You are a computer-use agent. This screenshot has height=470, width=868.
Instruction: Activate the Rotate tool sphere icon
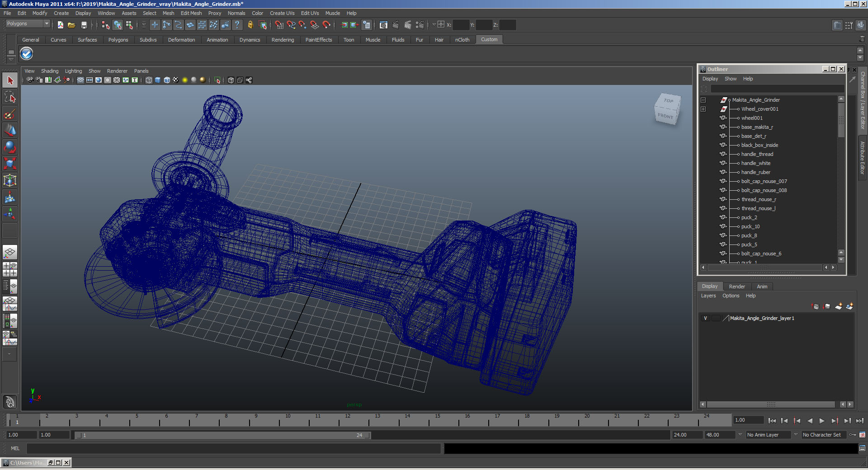[10, 147]
